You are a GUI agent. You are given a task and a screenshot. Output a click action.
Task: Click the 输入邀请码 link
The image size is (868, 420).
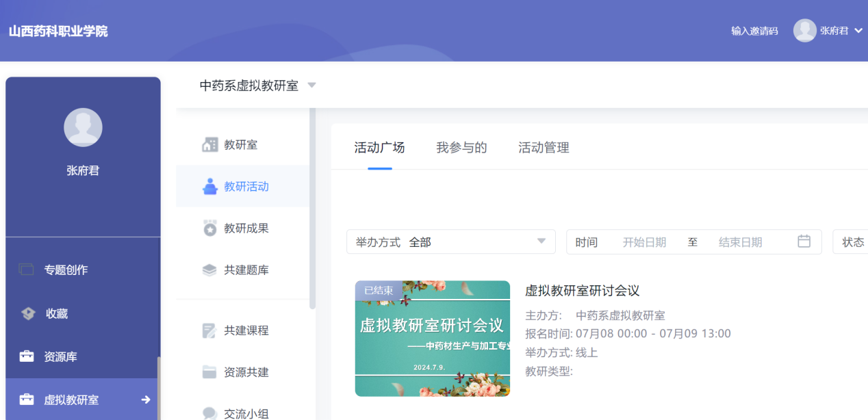tap(754, 31)
